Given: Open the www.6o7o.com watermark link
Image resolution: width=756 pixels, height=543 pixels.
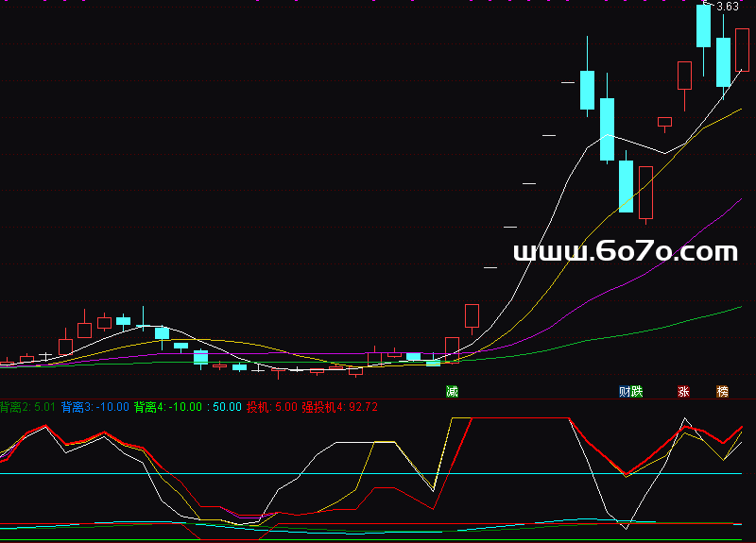Looking at the screenshot, I should (x=625, y=252).
